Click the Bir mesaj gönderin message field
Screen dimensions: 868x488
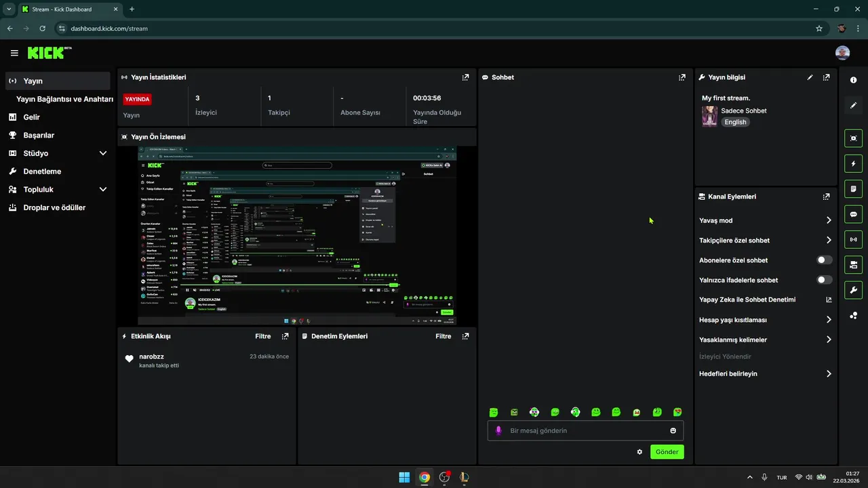[586, 430]
